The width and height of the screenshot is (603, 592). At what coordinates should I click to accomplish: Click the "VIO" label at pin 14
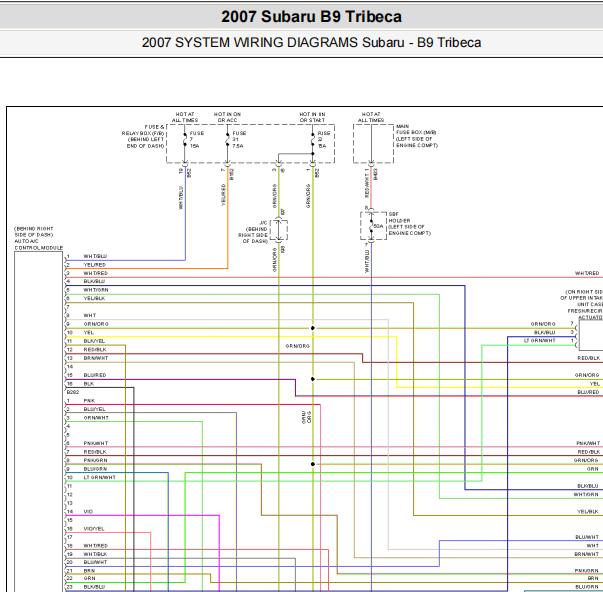[88, 512]
